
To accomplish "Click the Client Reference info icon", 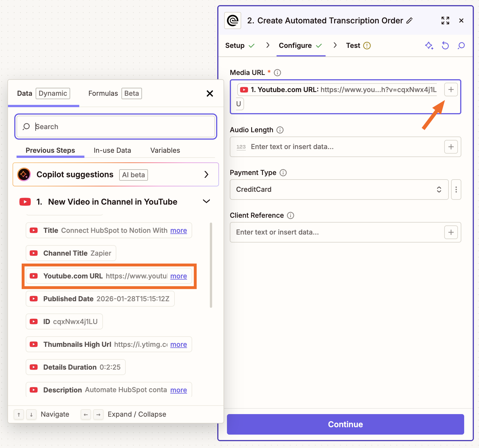I will pos(290,215).
